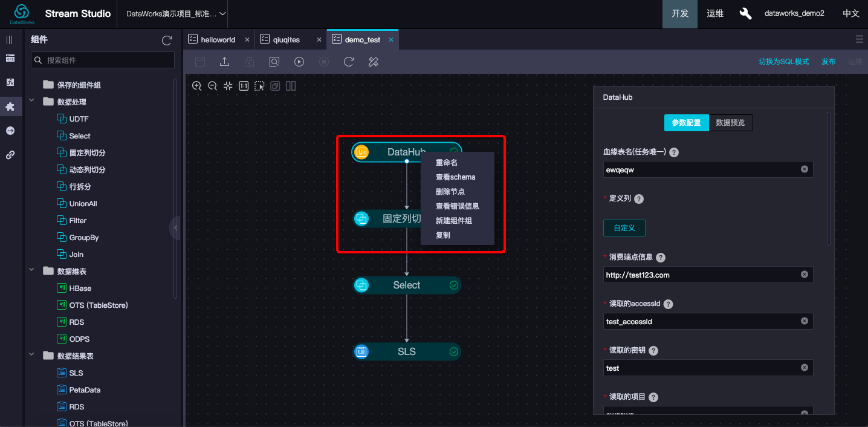Image resolution: width=868 pixels, height=427 pixels.
Task: Click the stop icon in the toolbar
Action: 324,62
